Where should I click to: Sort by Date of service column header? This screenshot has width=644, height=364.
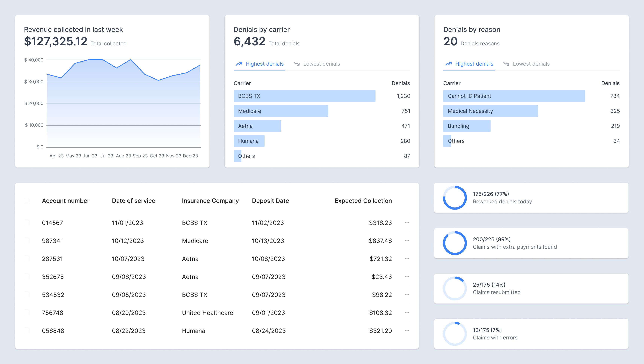pyautogui.click(x=133, y=201)
